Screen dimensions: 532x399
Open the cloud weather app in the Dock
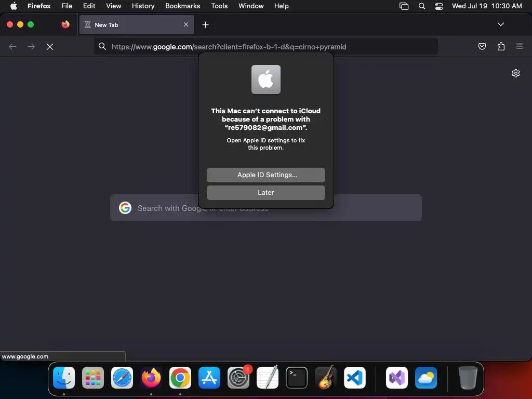click(426, 378)
